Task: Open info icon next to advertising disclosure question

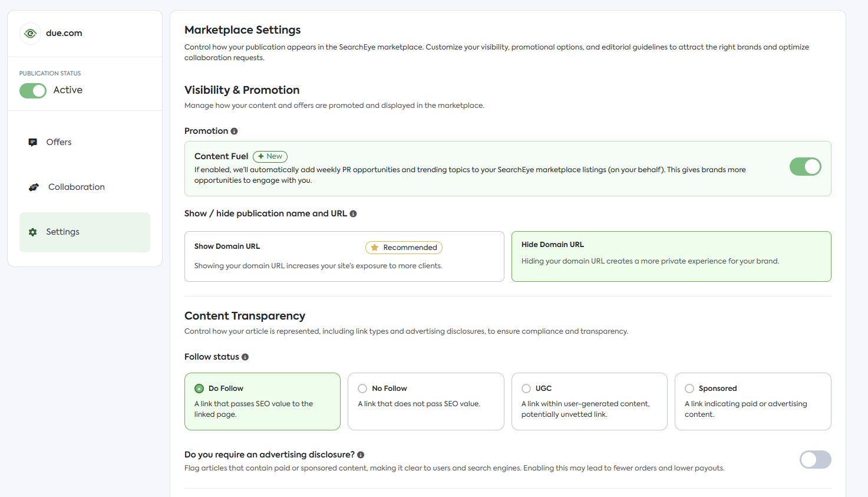Action: coord(361,455)
